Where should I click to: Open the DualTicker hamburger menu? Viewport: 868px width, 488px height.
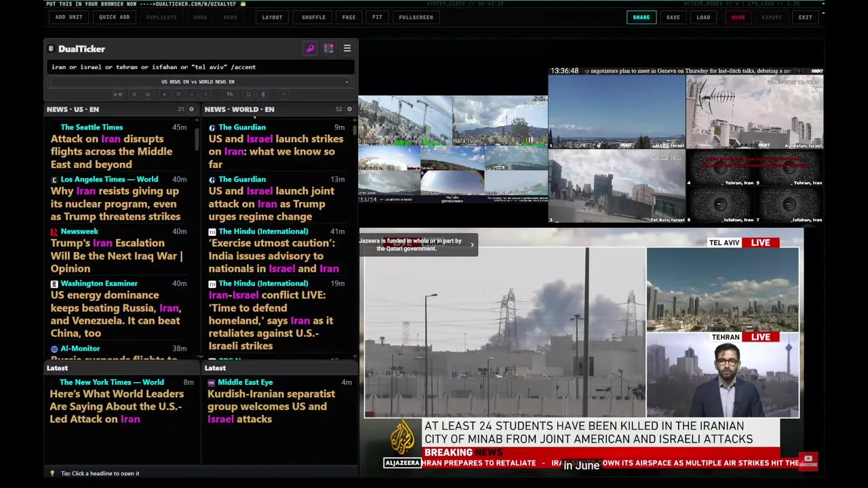coord(347,49)
